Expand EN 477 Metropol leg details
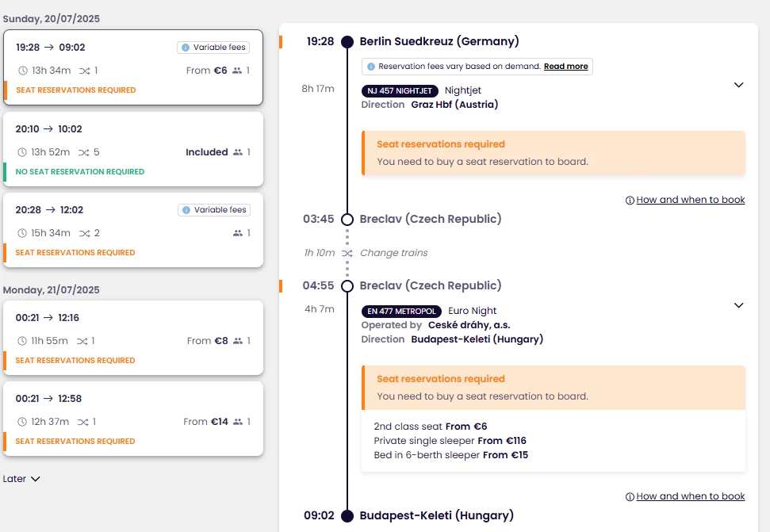Viewport: 770px width, 532px height. (738, 305)
